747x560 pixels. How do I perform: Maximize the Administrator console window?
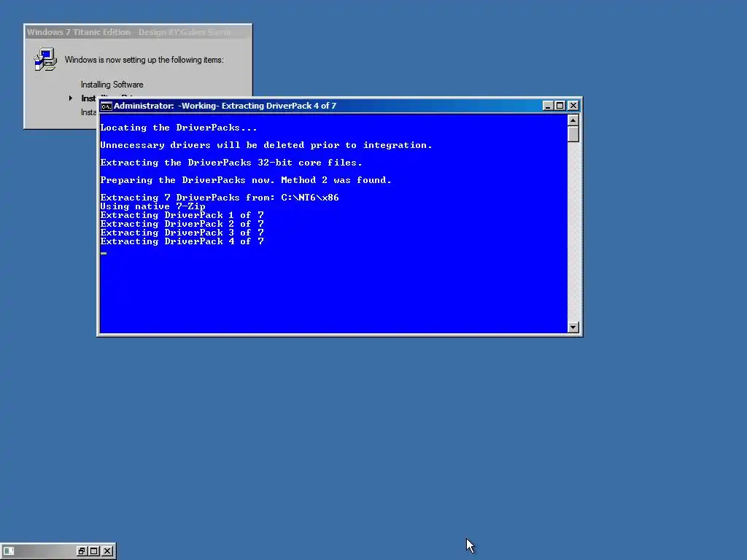pos(560,106)
